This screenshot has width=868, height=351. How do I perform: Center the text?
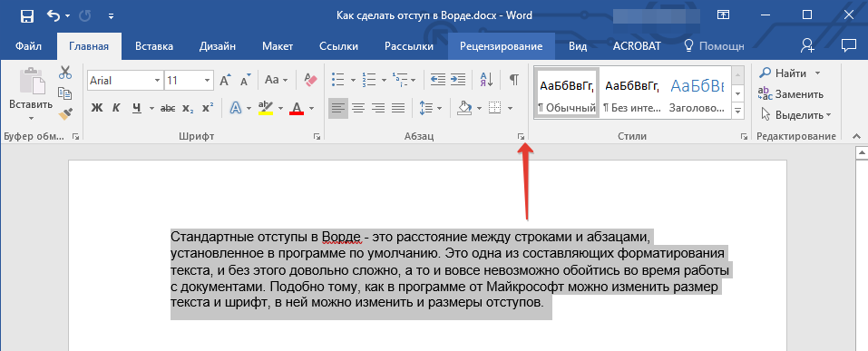tap(358, 108)
